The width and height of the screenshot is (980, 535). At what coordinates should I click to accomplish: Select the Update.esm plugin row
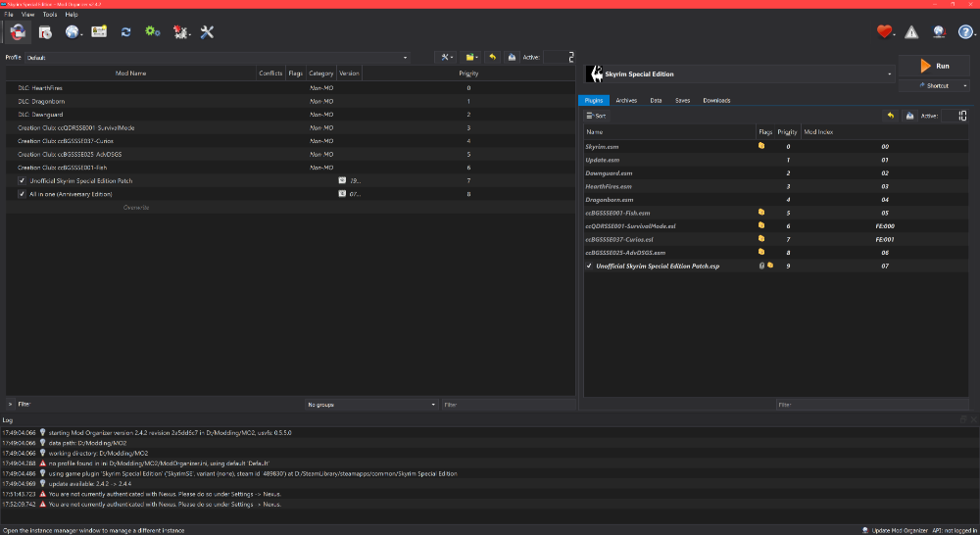pyautogui.click(x=776, y=160)
